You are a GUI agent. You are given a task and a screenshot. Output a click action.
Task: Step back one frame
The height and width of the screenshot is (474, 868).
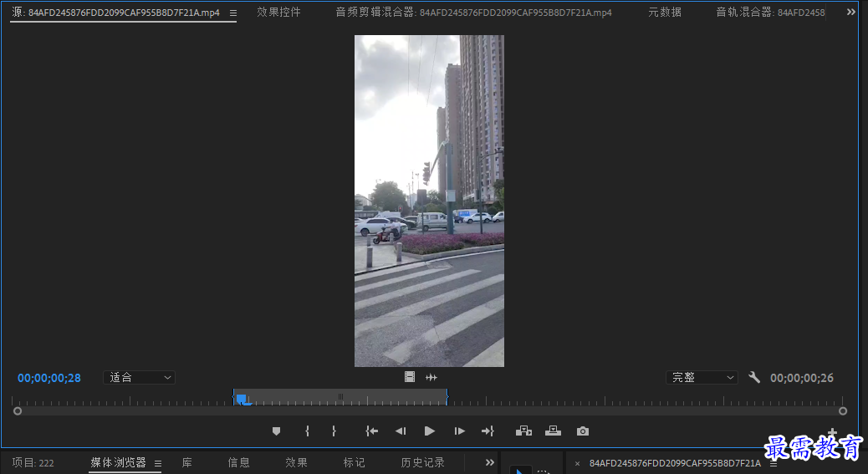pos(401,431)
